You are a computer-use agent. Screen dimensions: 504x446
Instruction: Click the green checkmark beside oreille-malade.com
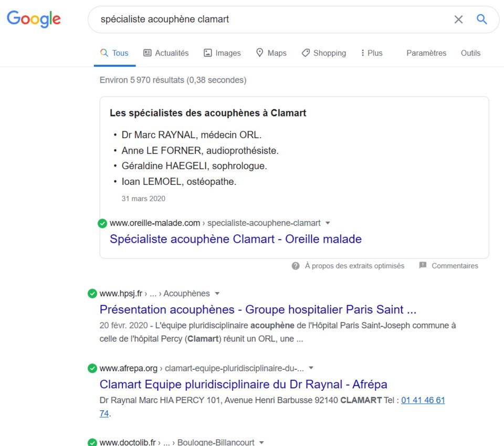pyautogui.click(x=102, y=223)
